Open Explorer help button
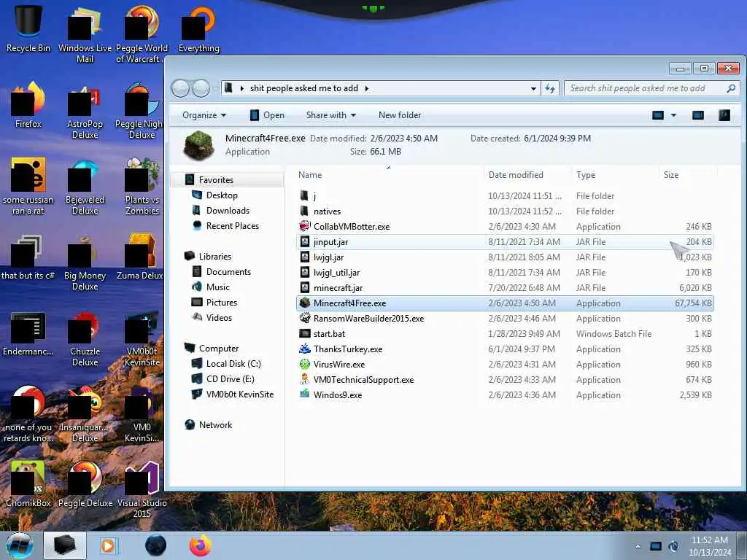The width and height of the screenshot is (747, 560). tap(724, 115)
